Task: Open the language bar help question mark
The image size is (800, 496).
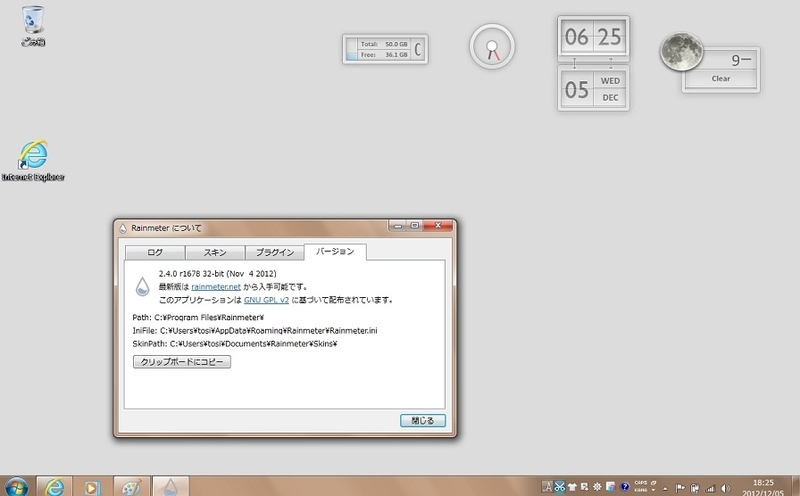Action: 624,487
